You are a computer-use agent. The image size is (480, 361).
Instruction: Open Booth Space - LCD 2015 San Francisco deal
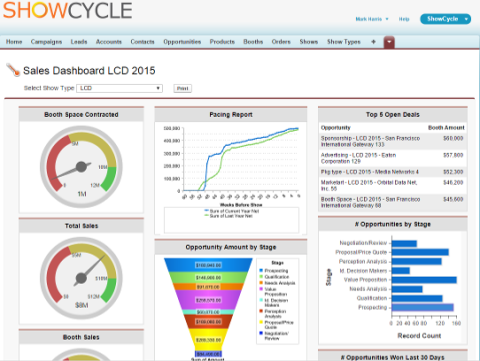pos(370,202)
